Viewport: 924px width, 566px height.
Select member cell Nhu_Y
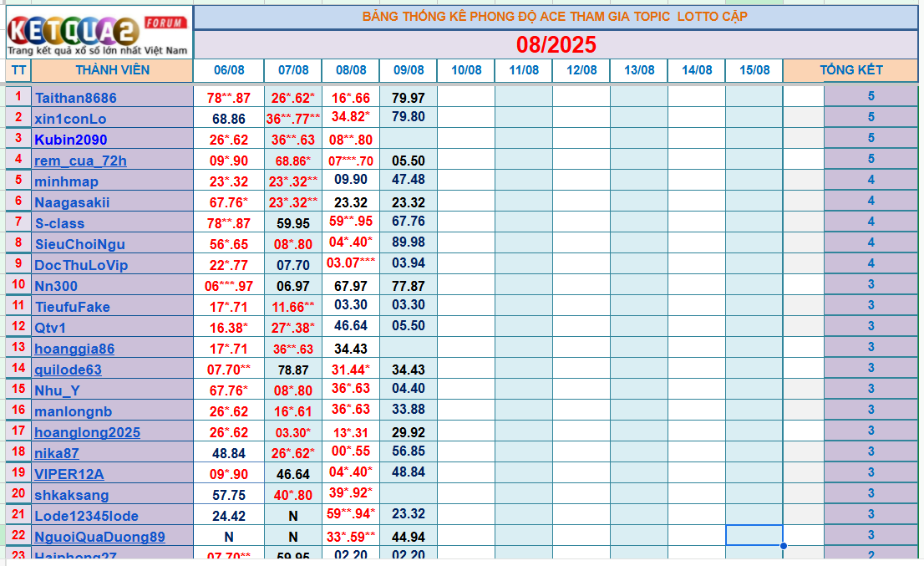coord(112,390)
